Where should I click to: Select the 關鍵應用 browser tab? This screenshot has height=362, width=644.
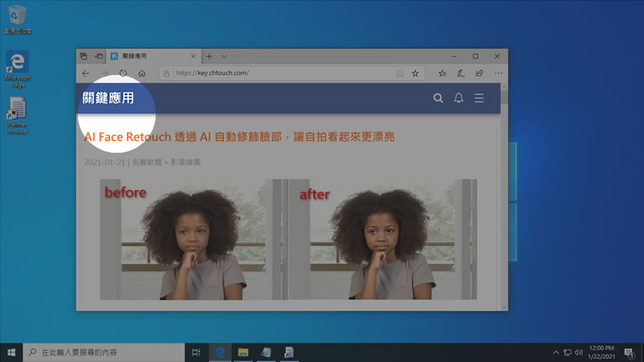149,56
